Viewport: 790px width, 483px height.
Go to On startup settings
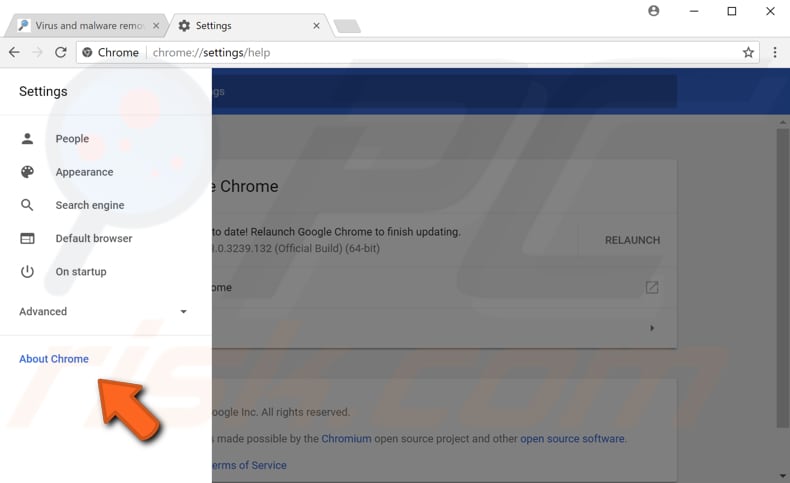(x=81, y=272)
